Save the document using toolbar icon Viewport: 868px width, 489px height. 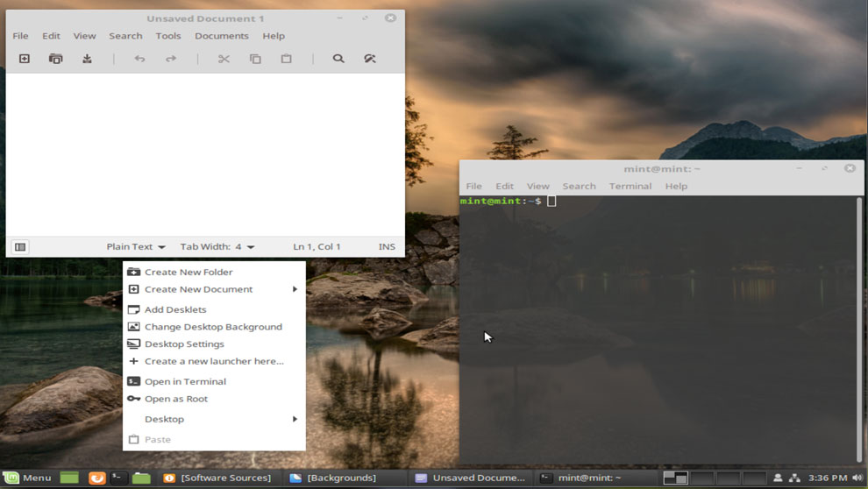[x=87, y=59]
